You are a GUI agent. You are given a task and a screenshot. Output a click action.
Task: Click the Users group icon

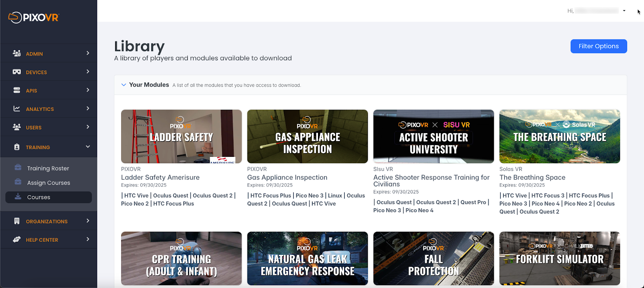17,127
